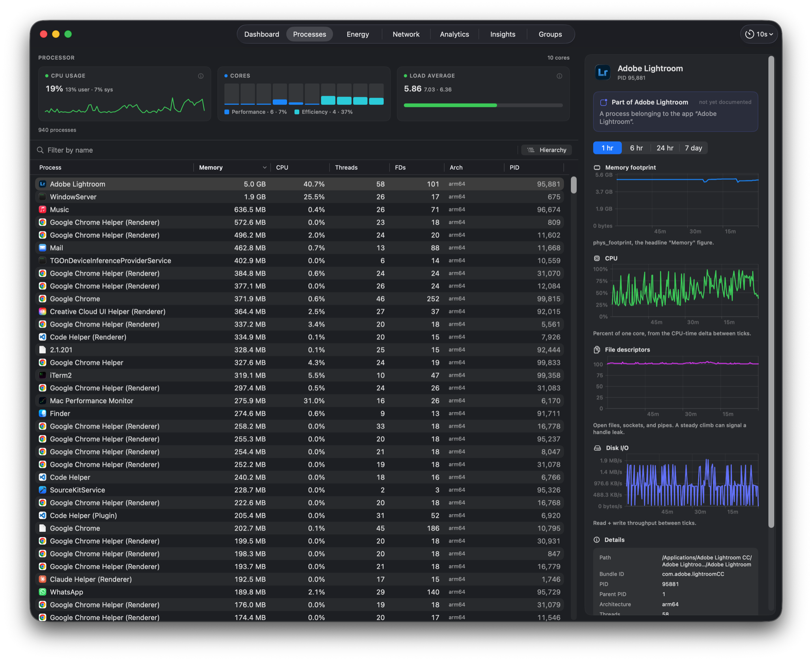Screen dimensions: 812x661
Task: Switch to the Processes tab
Action: pos(309,34)
